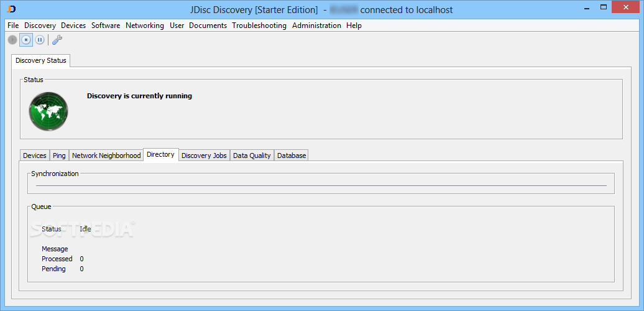Open the Discovery menu
Screen dimensions: 644x311
(x=40, y=26)
